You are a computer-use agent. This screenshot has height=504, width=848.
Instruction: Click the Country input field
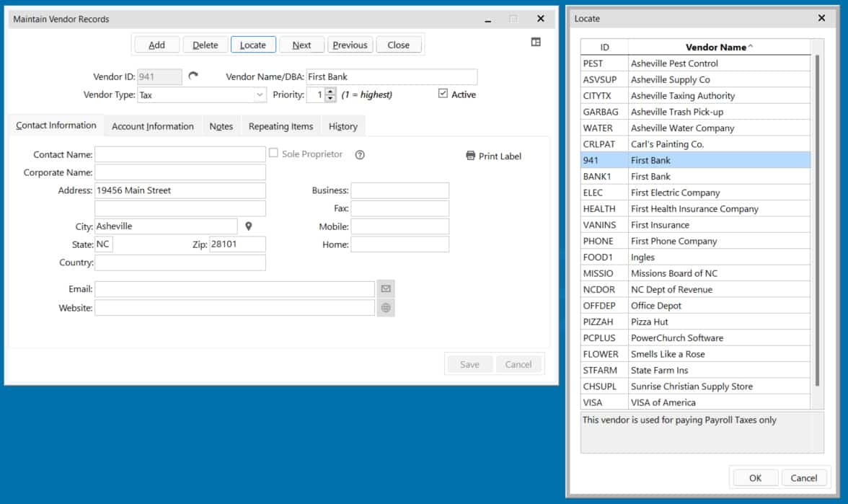[180, 262]
